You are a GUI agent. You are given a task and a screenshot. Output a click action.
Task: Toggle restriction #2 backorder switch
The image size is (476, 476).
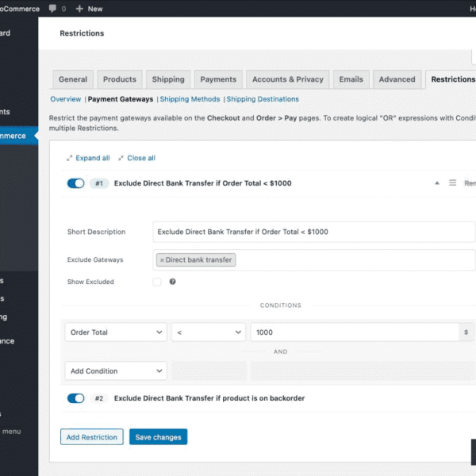tap(76, 398)
